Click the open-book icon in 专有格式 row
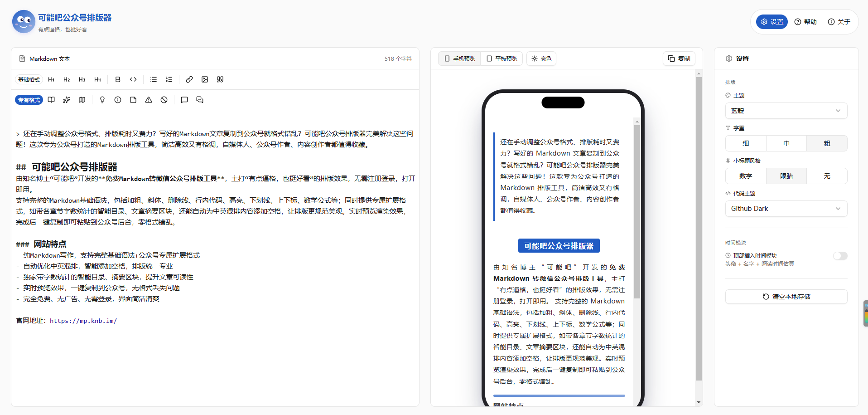This screenshot has height=415, width=868. pos(51,100)
